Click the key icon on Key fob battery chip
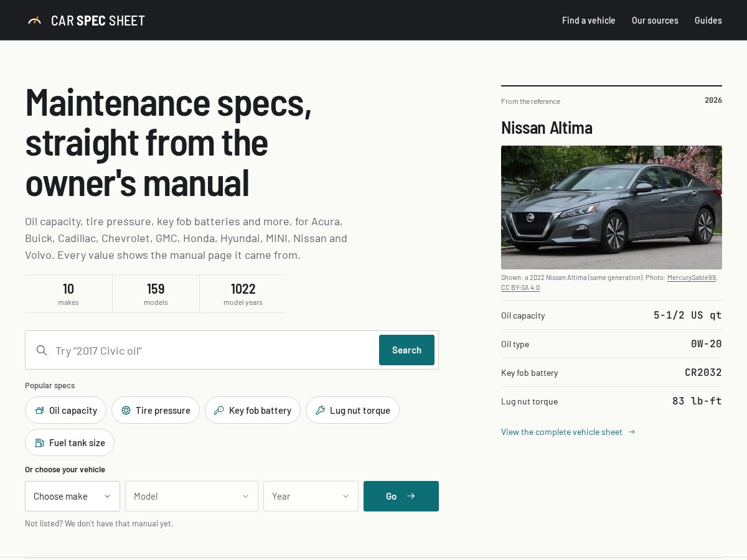This screenshot has height=560, width=747. [219, 411]
